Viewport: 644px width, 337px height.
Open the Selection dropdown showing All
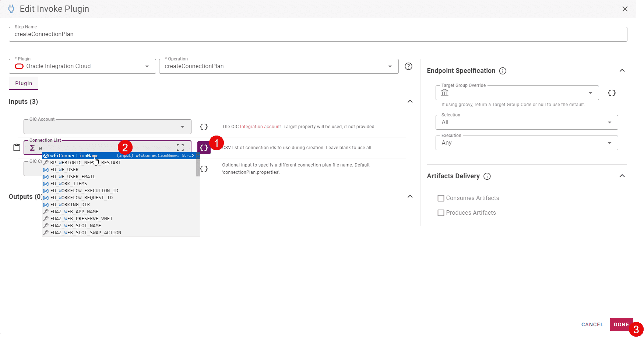(x=609, y=122)
